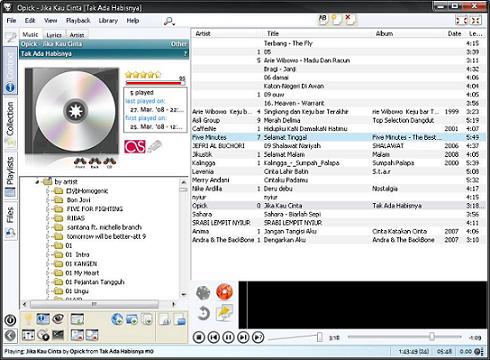Stop playback
This screenshot has width=490, height=360.
pos(199,337)
